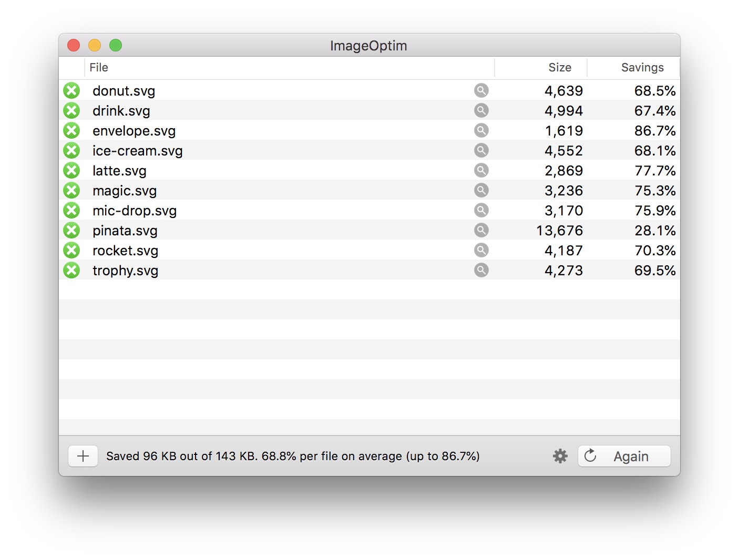Reveal trophy.svg with its magnifier icon
Image resolution: width=739 pixels, height=560 pixels.
481,270
